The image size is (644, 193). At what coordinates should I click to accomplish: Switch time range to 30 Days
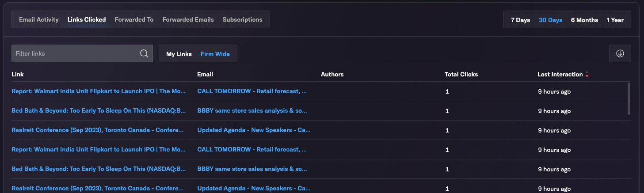[550, 20]
